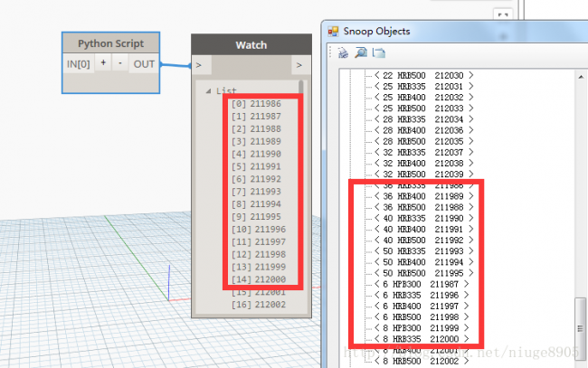
Task: Select the Watch node header
Action: [251, 45]
